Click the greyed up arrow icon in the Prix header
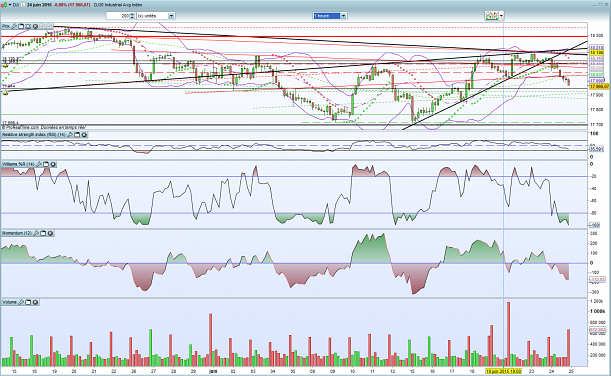This screenshot has width=611, height=376. [x=42, y=26]
